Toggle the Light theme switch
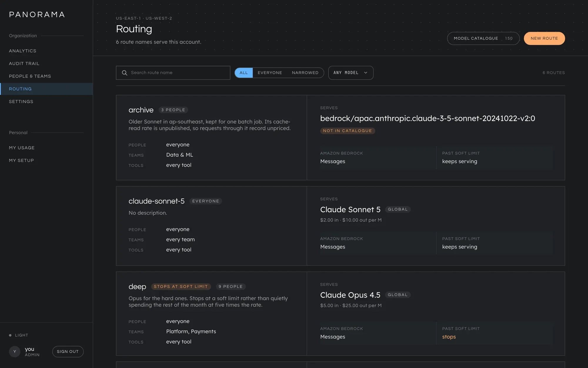Viewport: 588px width, 368px height. (19, 335)
